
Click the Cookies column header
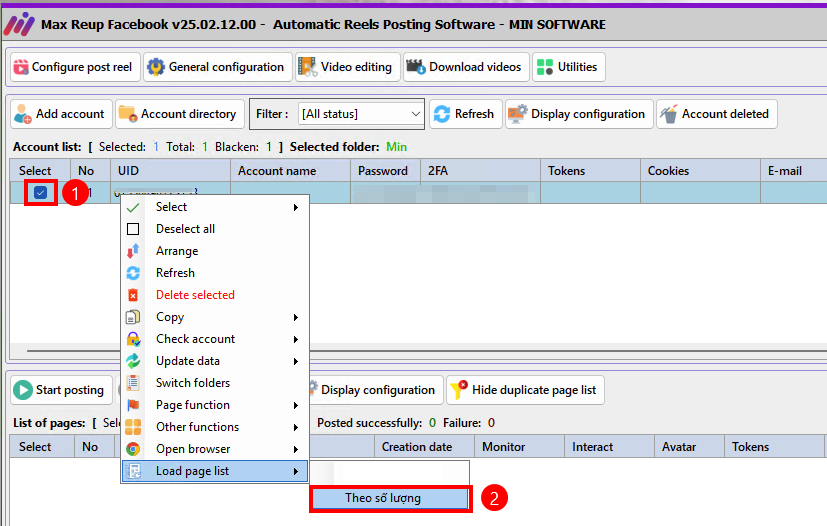(700, 171)
